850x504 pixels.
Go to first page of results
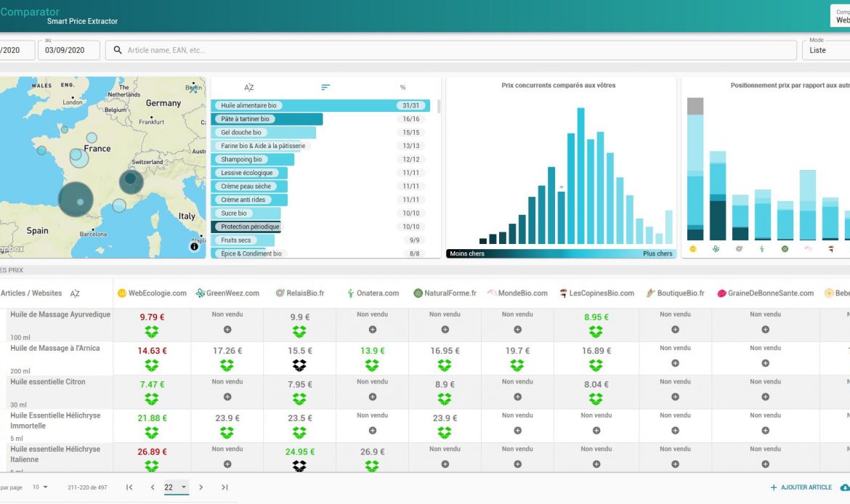pyautogui.click(x=129, y=487)
